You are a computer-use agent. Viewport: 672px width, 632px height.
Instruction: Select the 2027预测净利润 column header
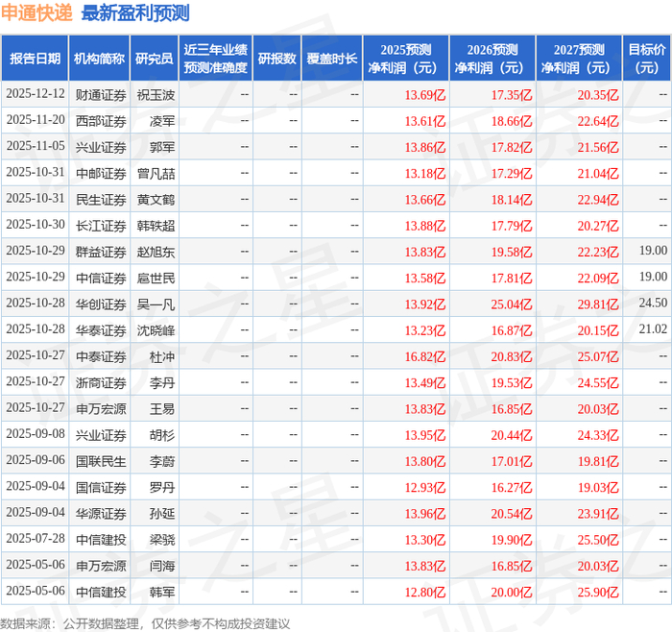(x=579, y=59)
